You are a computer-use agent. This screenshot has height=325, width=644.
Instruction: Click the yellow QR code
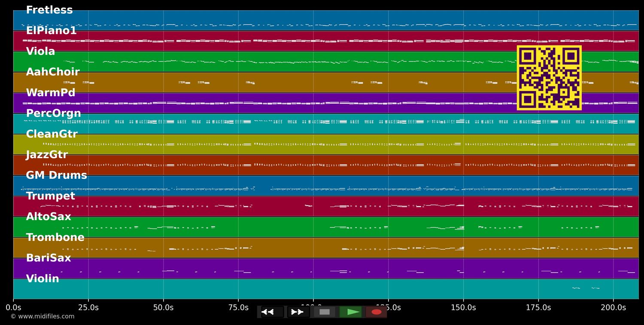coord(549,78)
